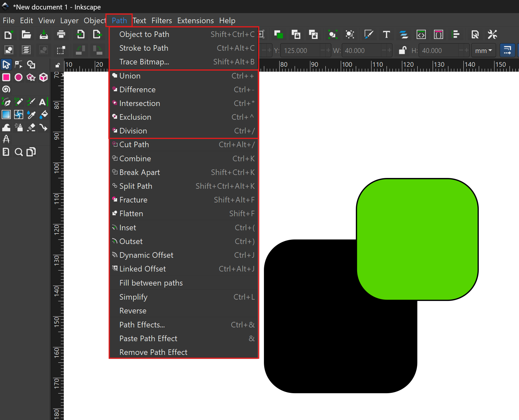The height and width of the screenshot is (420, 519).
Task: Save the document with the Save icon
Action: click(x=43, y=34)
